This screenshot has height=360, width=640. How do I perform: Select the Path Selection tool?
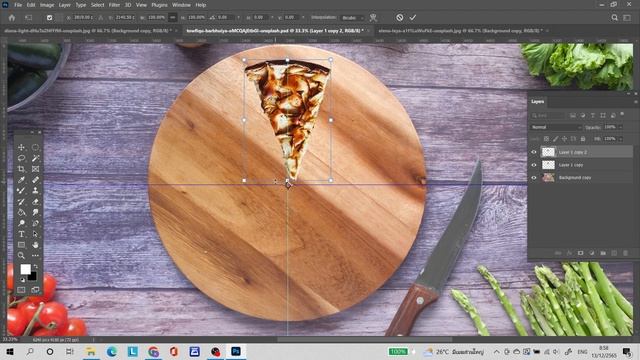point(36,234)
